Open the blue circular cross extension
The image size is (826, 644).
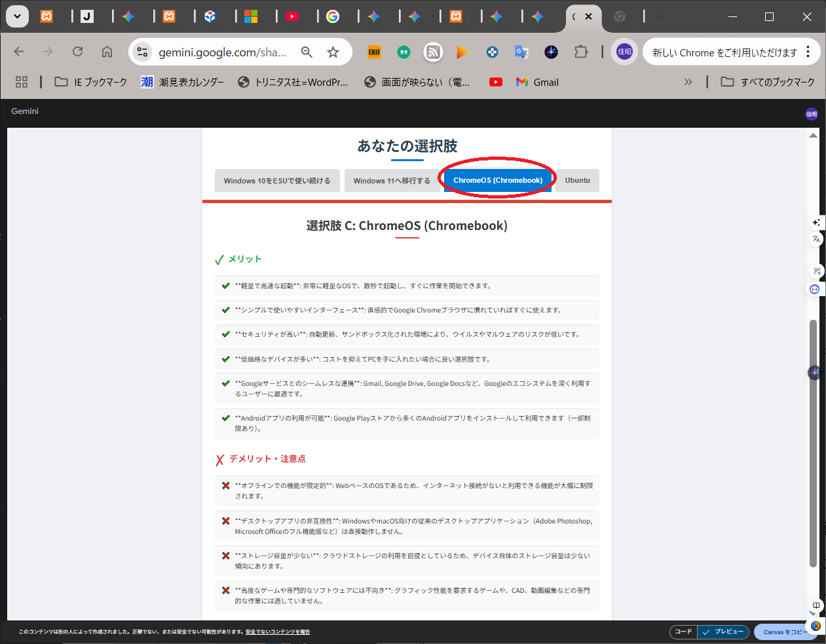tap(492, 52)
